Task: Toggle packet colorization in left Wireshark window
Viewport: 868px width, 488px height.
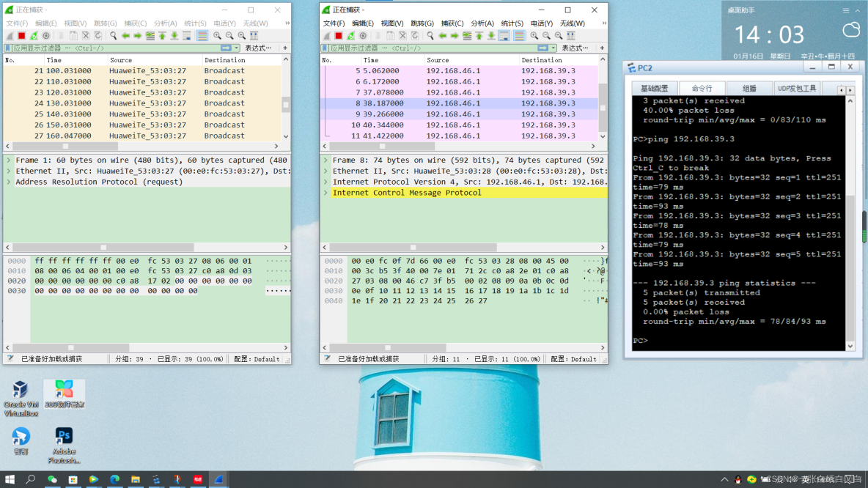Action: 202,35
